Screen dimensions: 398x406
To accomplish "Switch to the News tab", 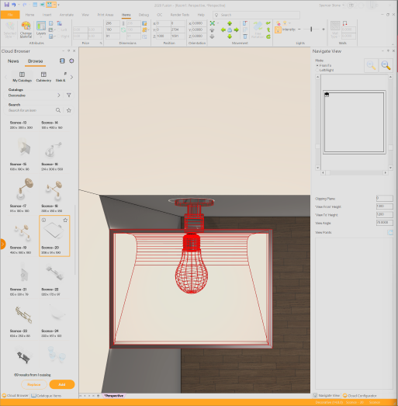I will pyautogui.click(x=13, y=61).
